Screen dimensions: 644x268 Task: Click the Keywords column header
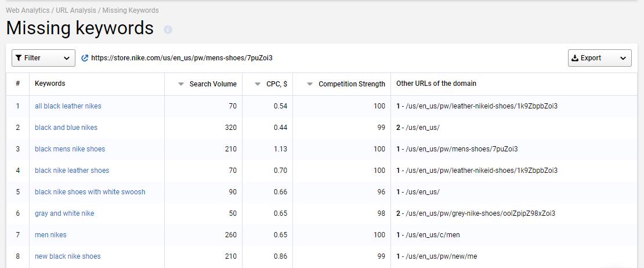point(50,84)
